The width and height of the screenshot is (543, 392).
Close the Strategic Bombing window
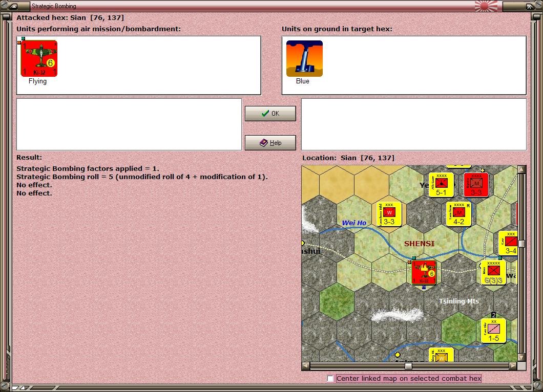pyautogui.click(x=529, y=6)
